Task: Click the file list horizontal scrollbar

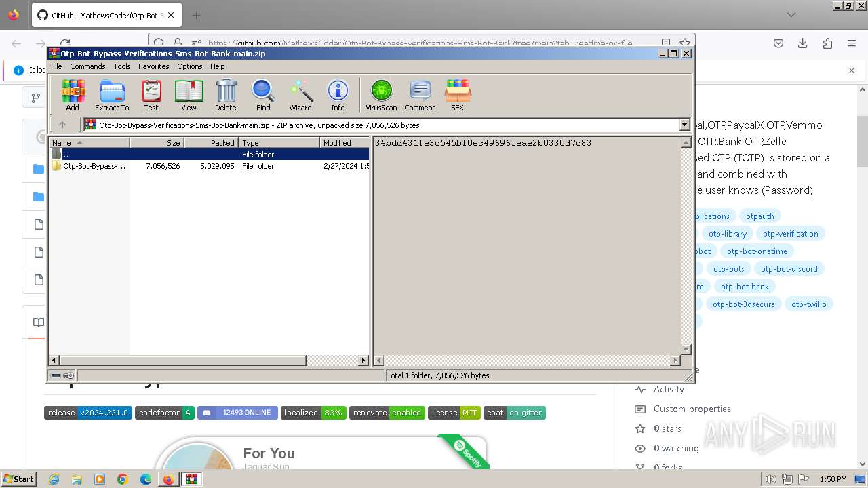Action: tap(209, 361)
